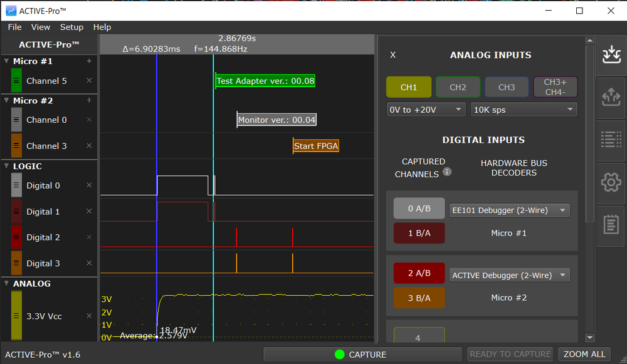The image size is (627, 364).
Task: Open the settings gear in the right sidebar
Action: 611,182
